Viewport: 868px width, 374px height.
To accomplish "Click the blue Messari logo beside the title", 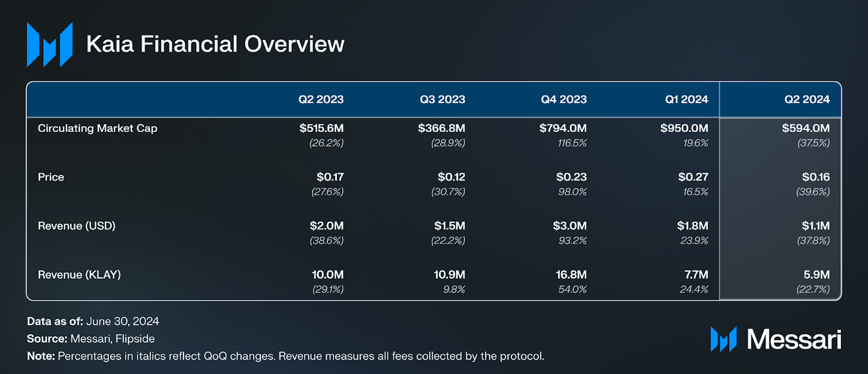I will (50, 45).
